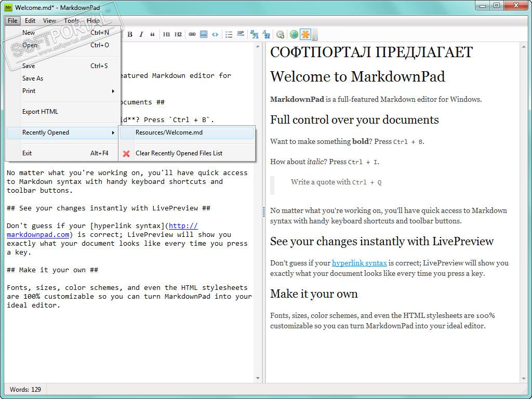
Task: Open the Help menu
Action: (93, 21)
